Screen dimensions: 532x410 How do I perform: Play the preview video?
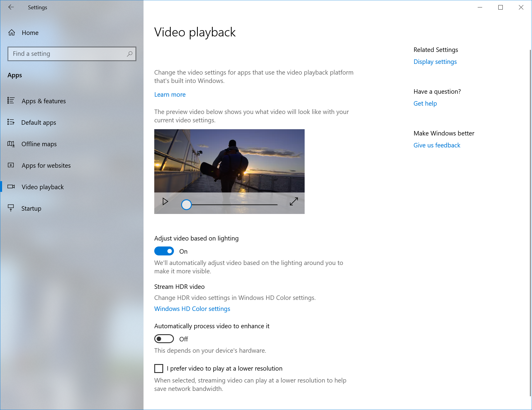click(x=165, y=201)
